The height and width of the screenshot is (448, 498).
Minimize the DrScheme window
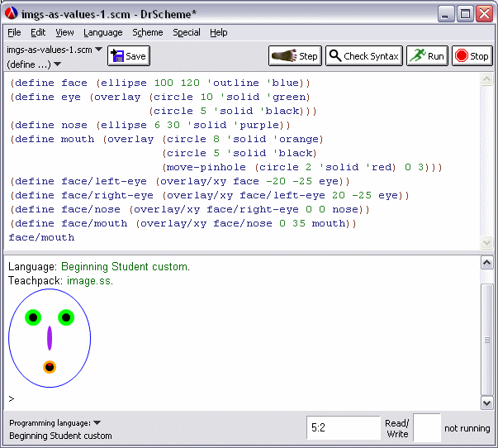click(445, 14)
